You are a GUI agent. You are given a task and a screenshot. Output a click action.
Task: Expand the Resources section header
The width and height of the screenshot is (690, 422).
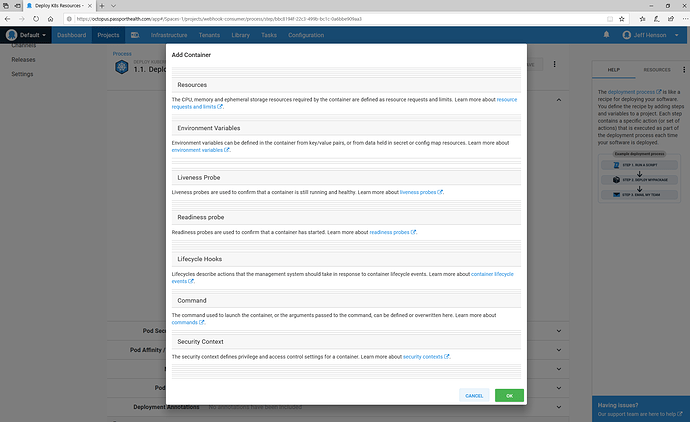[x=346, y=85]
